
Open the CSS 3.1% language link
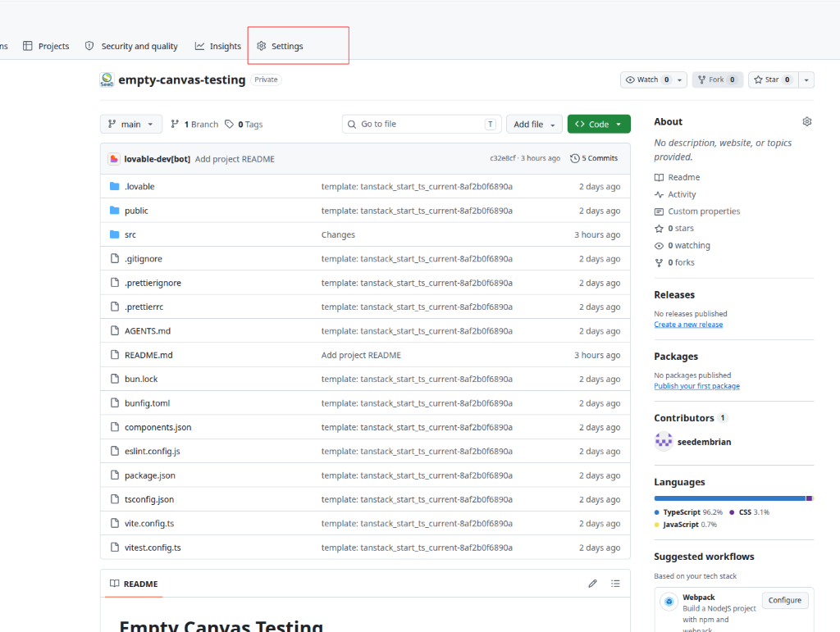tap(750, 512)
